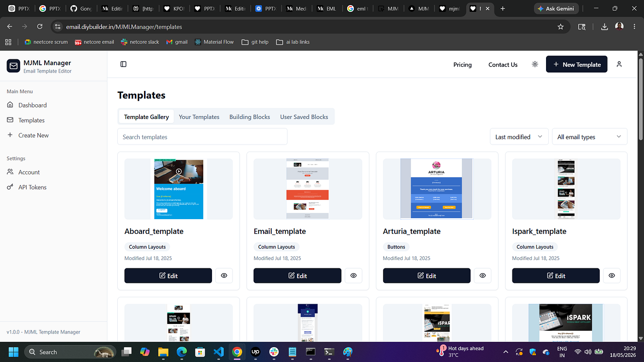Viewport: 644px width, 362px height.
Task: Open the netcore slack bookmark
Action: (140, 42)
